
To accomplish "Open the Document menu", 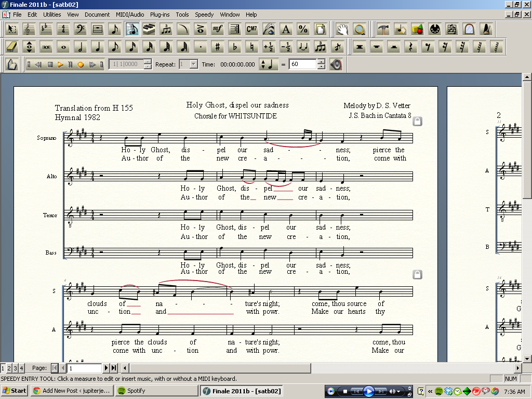I will (97, 15).
